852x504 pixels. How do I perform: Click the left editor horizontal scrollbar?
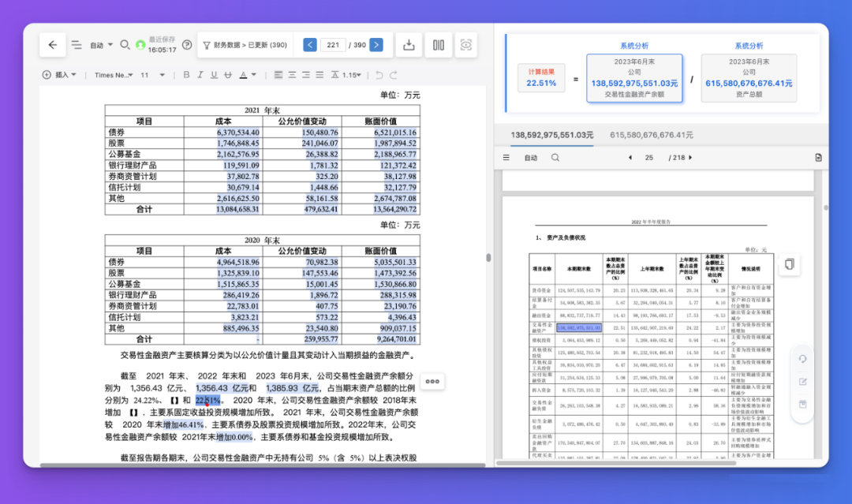[x=263, y=465]
